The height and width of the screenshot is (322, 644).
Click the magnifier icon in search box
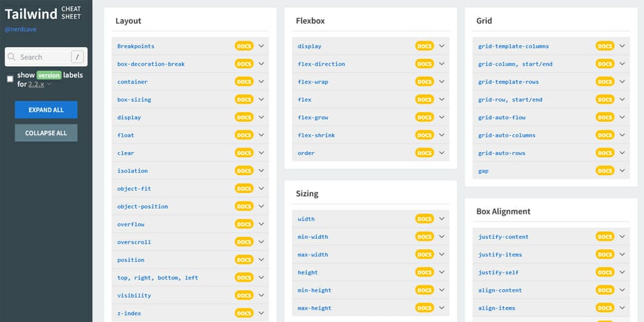coord(12,57)
